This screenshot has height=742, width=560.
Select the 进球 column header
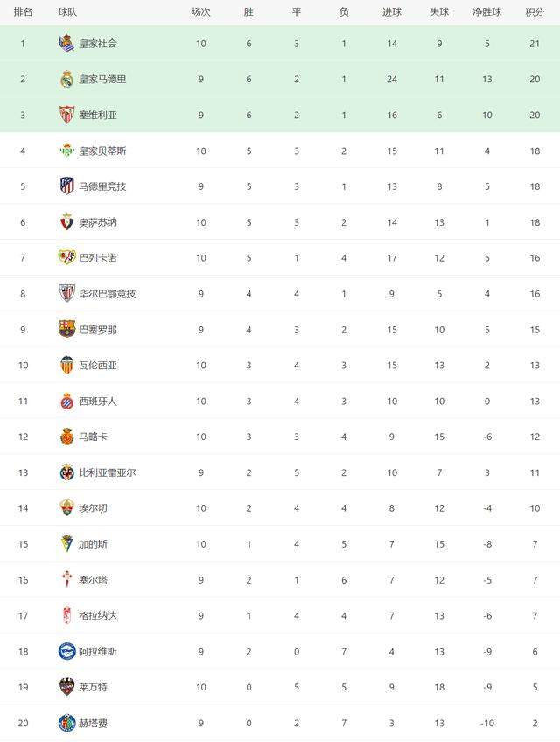(392, 12)
